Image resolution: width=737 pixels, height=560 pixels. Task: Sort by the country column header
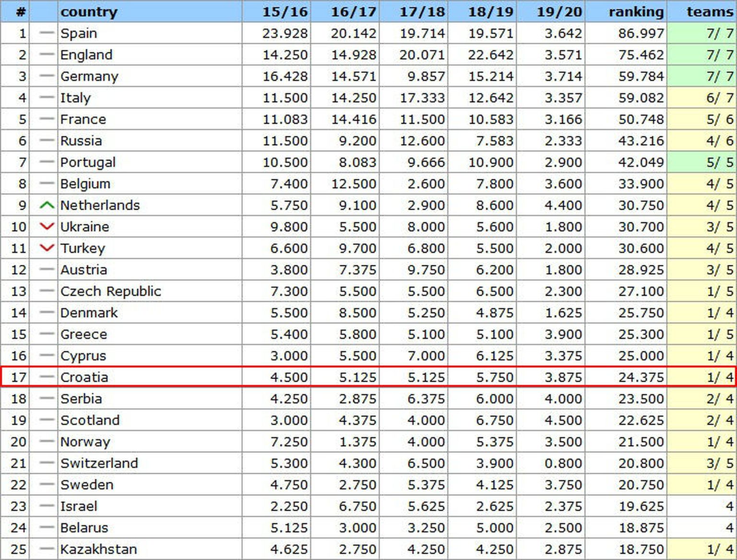[x=89, y=12]
